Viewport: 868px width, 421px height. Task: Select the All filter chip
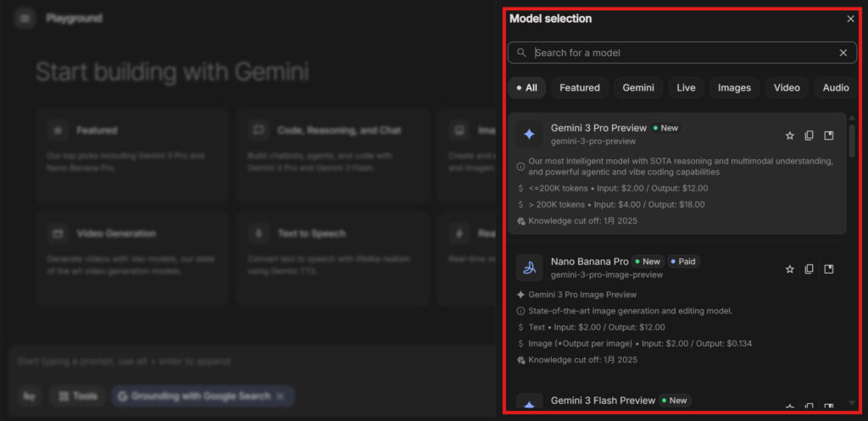click(526, 87)
